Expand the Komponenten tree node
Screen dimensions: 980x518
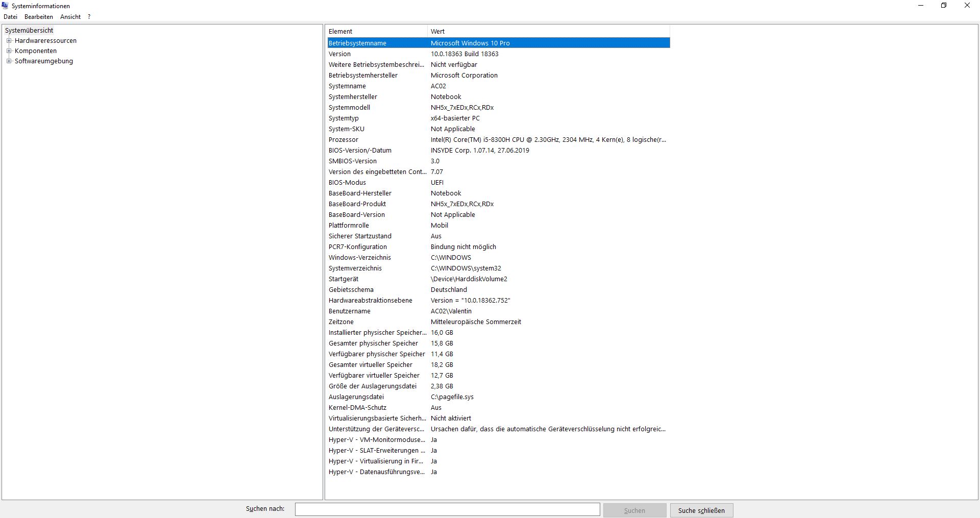tap(9, 51)
